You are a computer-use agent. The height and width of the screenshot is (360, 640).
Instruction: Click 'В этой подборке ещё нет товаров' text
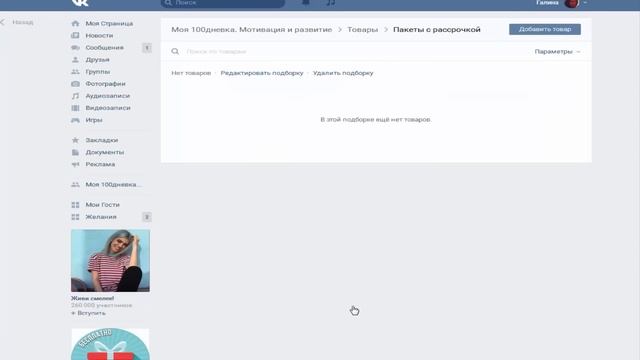376,120
